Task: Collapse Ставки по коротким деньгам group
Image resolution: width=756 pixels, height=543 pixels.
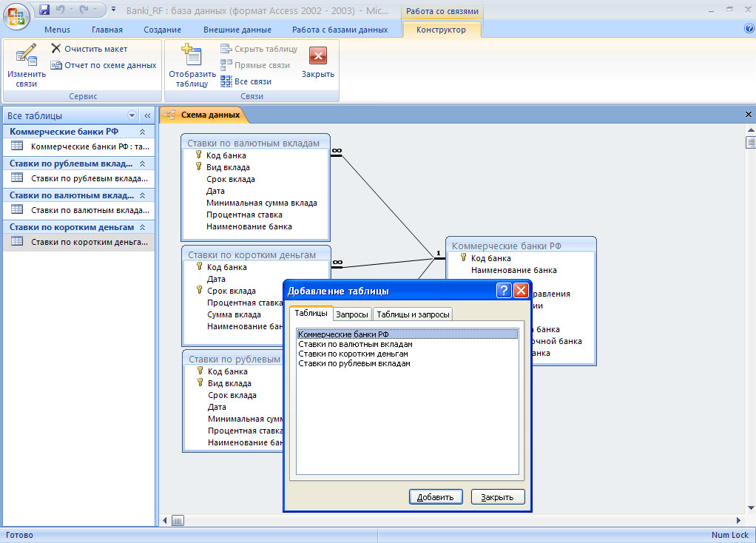Action: 142,227
